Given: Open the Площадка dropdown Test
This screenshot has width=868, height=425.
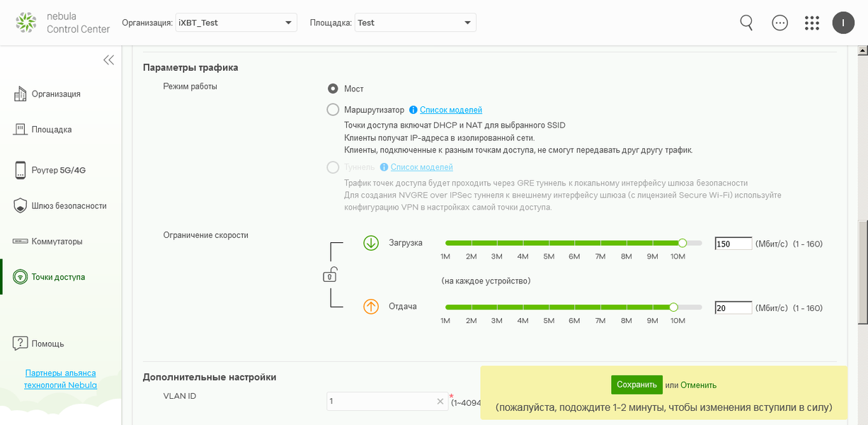Looking at the screenshot, I should (x=415, y=23).
